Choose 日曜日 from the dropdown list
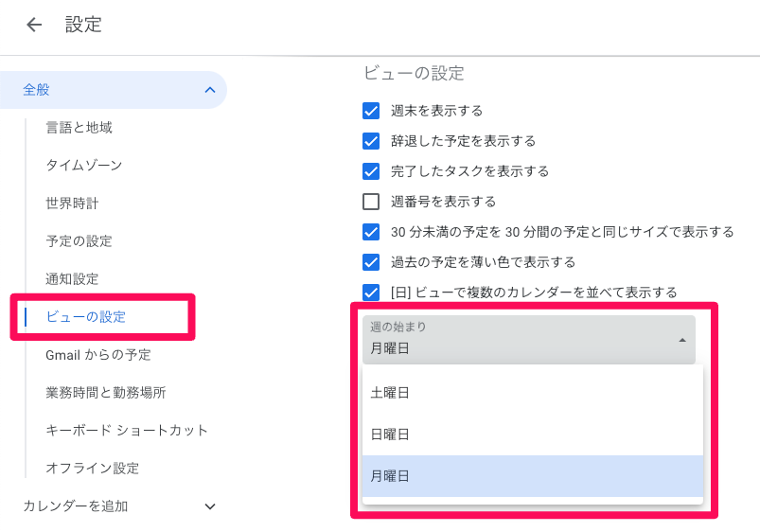Viewport: 760px width, 532px height. [x=533, y=434]
